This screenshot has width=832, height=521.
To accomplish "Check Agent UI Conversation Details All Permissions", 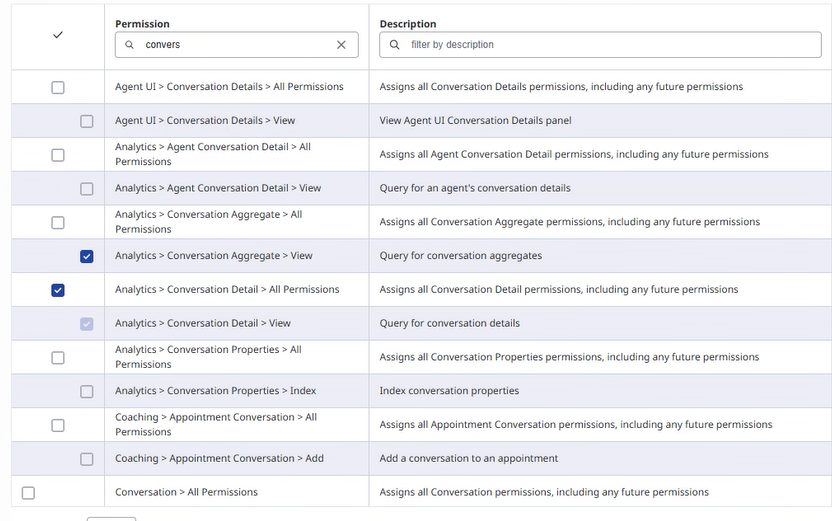I will coord(58,87).
